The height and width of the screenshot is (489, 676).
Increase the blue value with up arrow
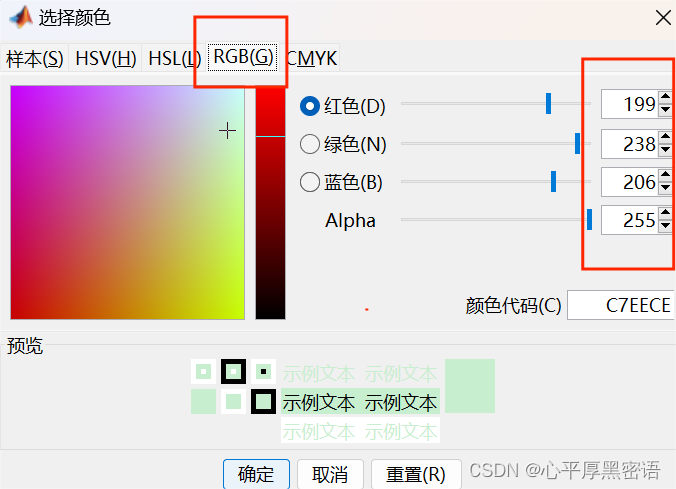665,174
